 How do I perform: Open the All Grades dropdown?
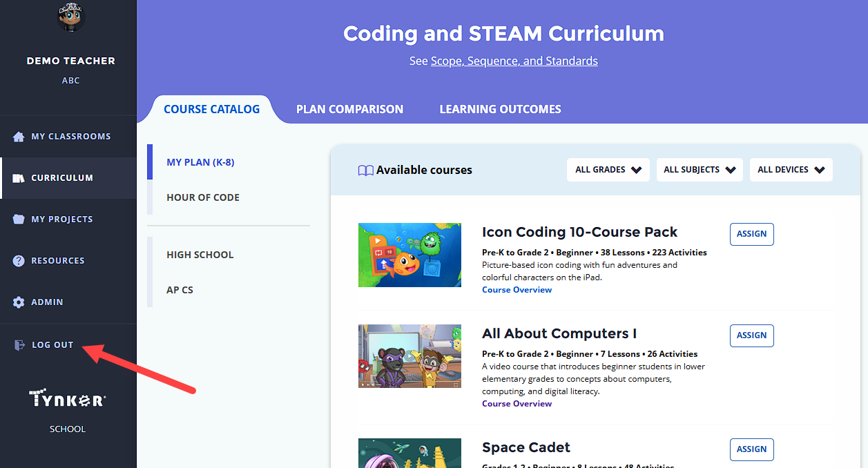point(608,170)
